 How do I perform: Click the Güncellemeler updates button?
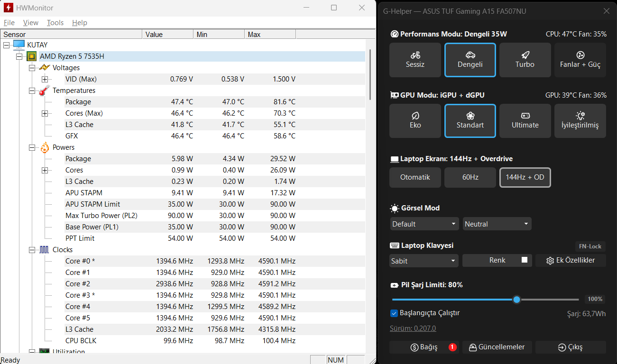pos(497,347)
